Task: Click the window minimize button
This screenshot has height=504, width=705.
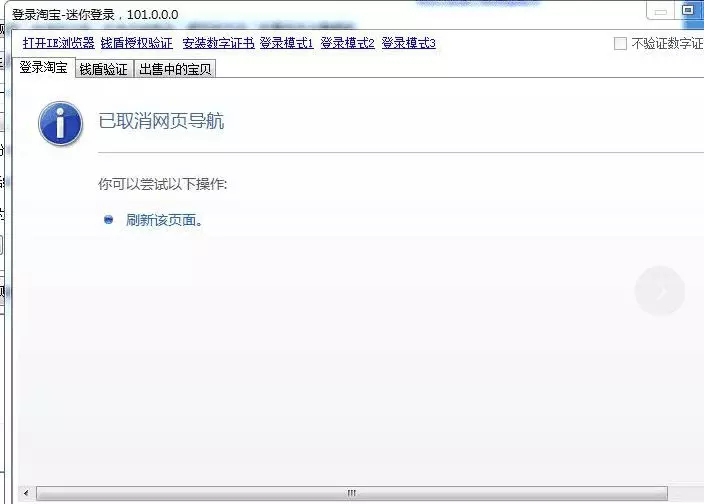Action: 660,11
